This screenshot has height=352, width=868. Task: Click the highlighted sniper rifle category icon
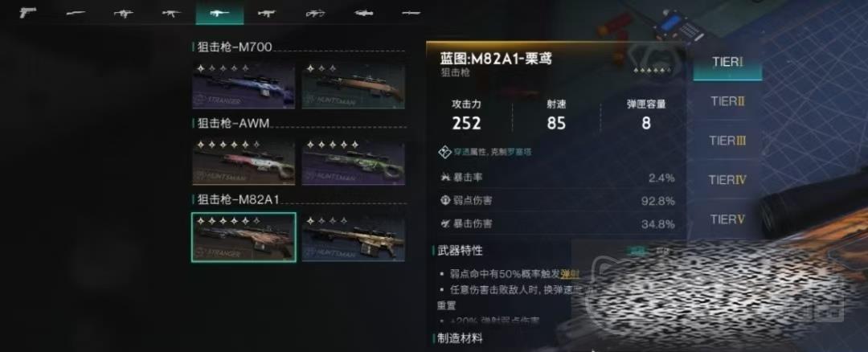[x=219, y=12]
